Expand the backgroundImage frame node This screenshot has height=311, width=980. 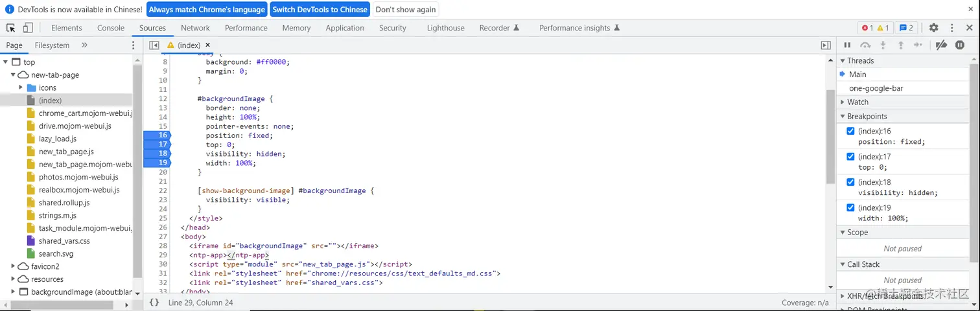coord(13,292)
